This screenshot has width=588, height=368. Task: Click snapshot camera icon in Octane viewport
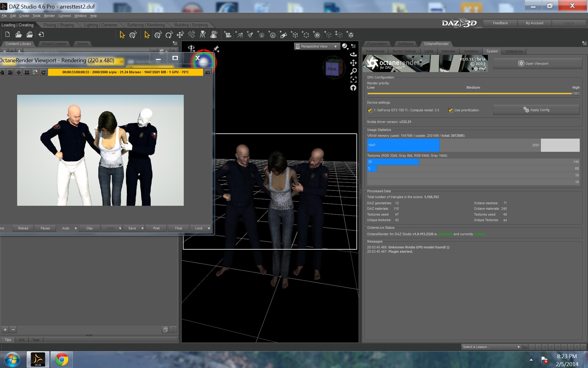pyautogui.click(x=208, y=72)
